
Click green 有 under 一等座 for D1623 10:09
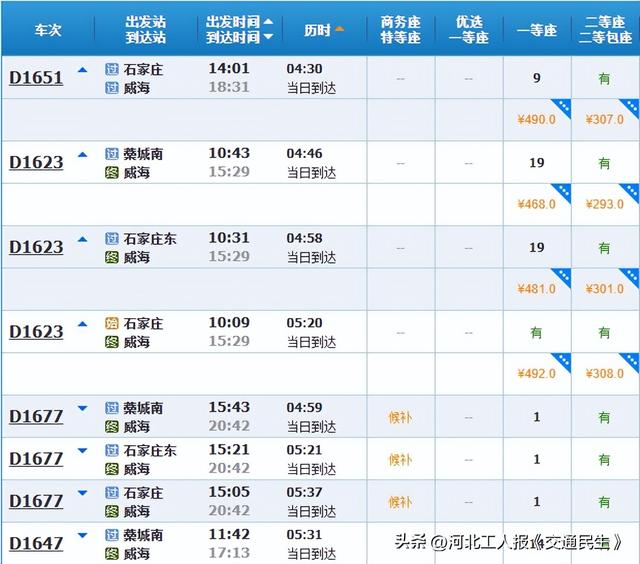click(536, 333)
